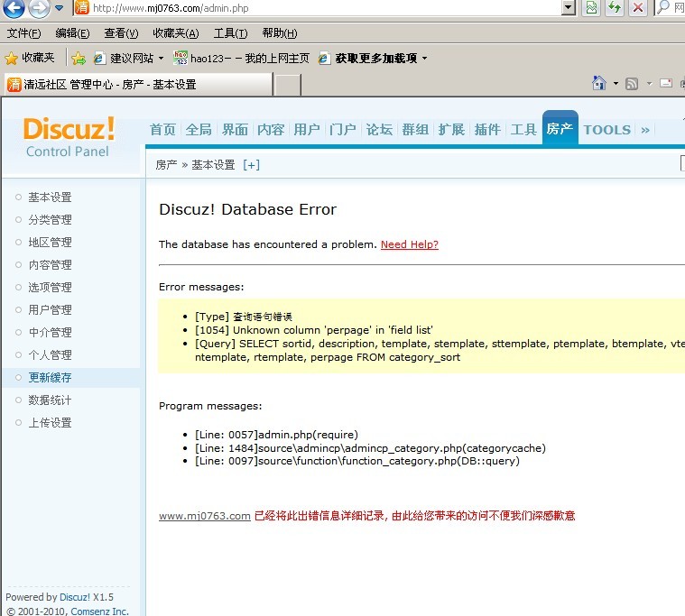Open the 文件(F) menu

pos(23,33)
